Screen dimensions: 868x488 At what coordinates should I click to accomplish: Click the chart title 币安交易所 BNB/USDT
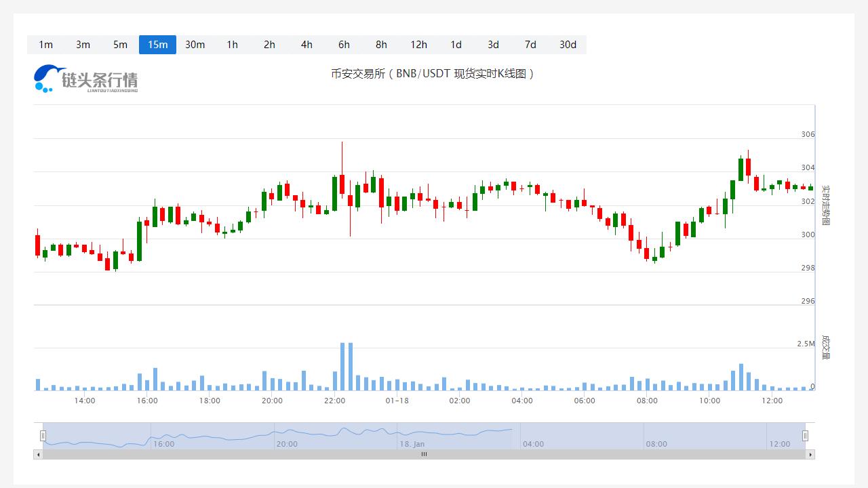click(x=433, y=73)
